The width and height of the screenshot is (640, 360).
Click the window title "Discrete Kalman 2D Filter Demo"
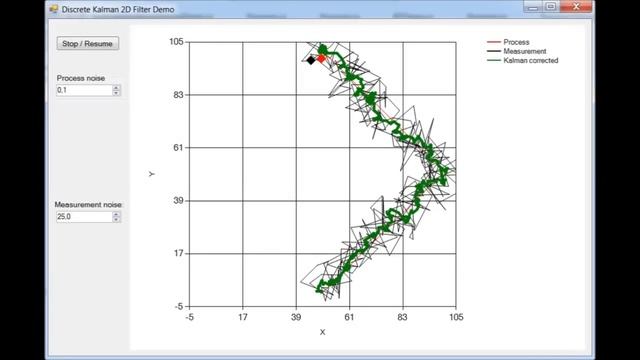tap(118, 9)
